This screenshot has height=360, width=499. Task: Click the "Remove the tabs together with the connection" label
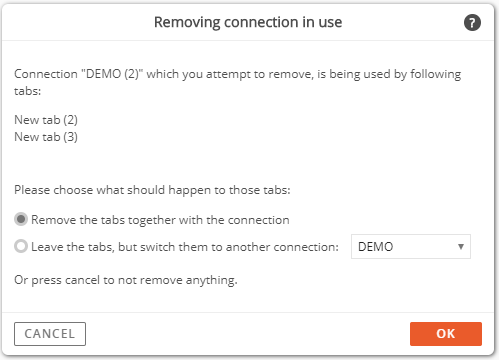[x=160, y=220]
